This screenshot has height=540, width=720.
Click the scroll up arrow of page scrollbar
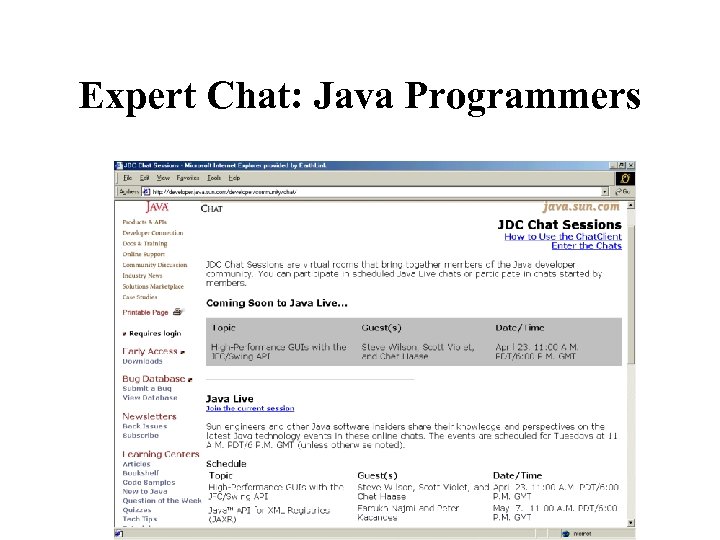click(631, 205)
